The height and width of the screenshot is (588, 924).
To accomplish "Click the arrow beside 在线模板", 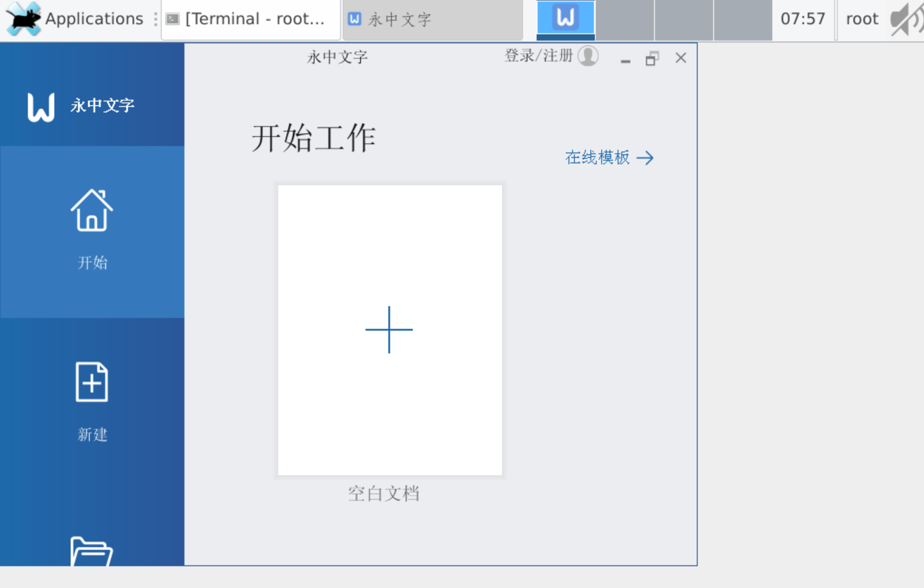I will 646,158.
